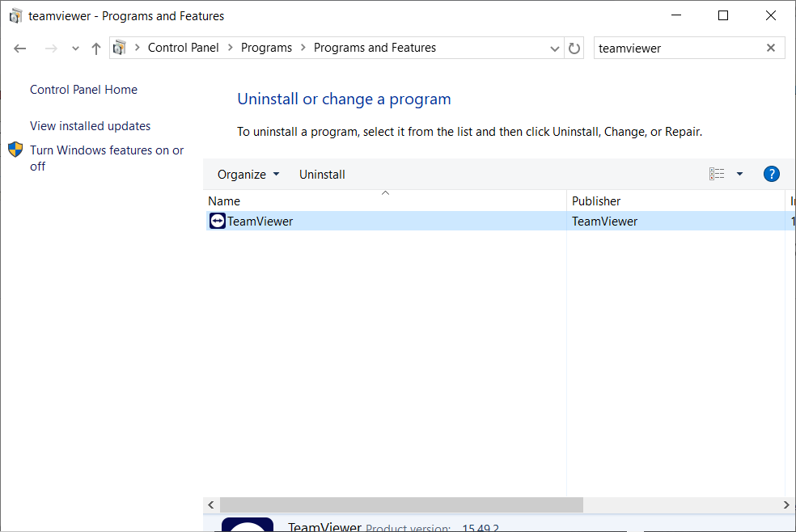Expand chevron before Control Panel breadcrumb
The image size is (796, 532).
point(137,48)
